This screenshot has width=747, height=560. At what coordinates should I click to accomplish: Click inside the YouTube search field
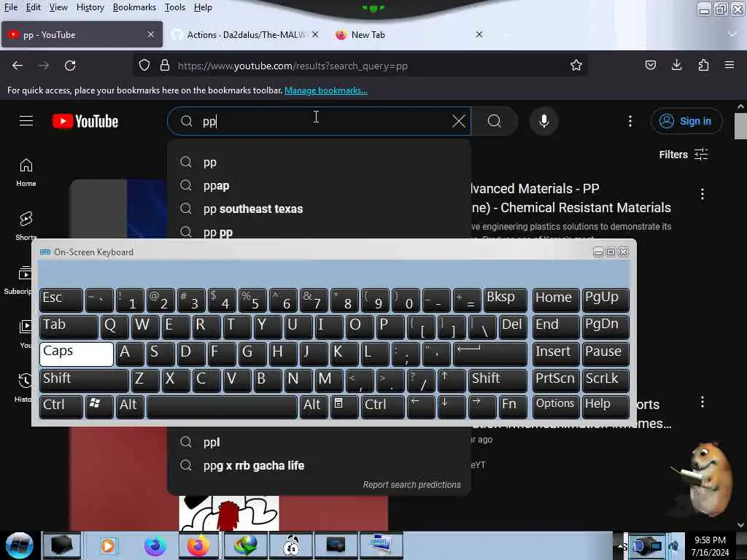click(320, 122)
